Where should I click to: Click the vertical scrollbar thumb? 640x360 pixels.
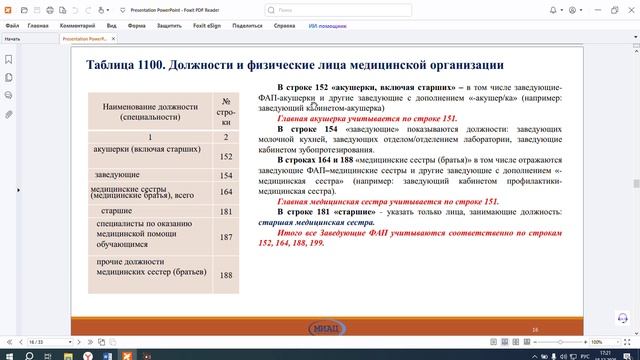click(636, 184)
